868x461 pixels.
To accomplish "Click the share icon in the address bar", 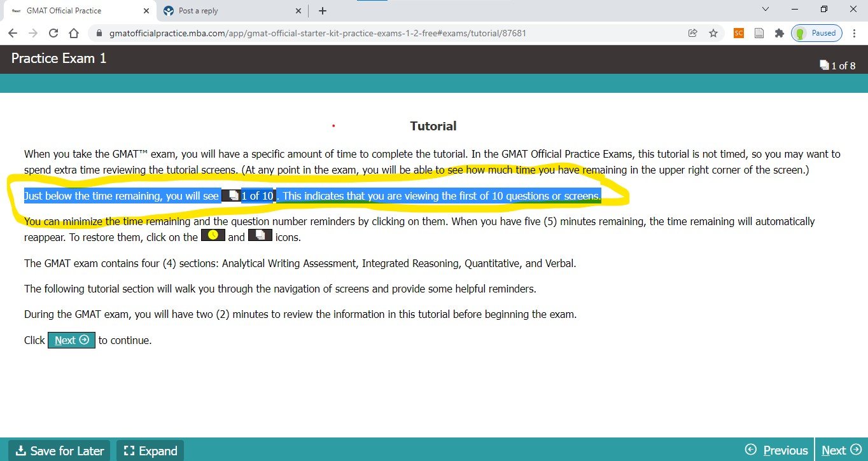I will [x=693, y=32].
